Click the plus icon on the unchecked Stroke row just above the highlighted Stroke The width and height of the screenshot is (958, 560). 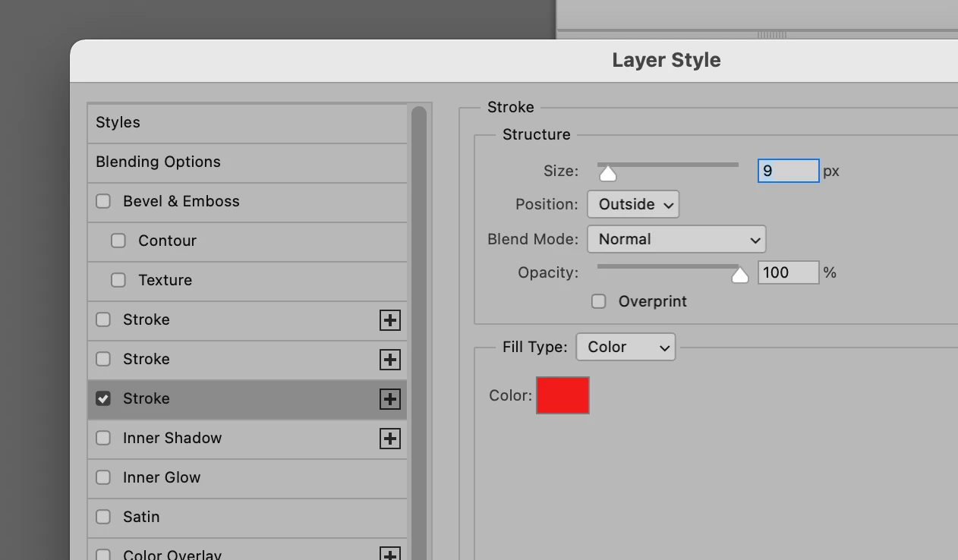click(389, 360)
